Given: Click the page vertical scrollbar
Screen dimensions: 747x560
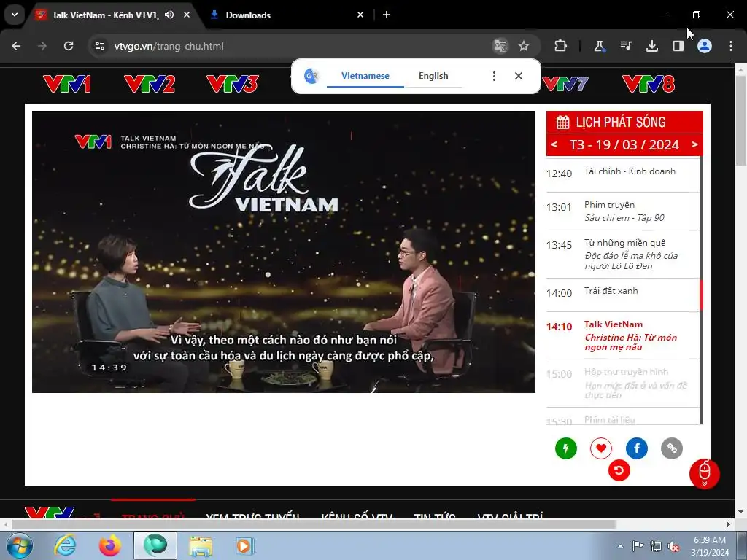Looking at the screenshot, I should (x=740, y=121).
